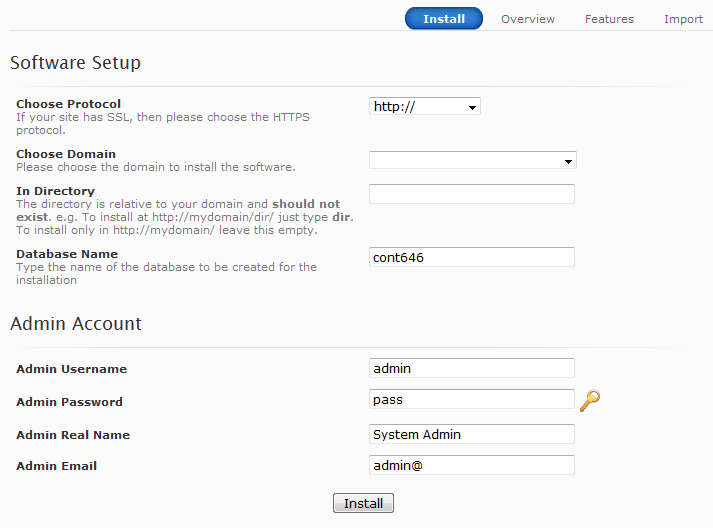
Task: Click the In Directory label
Action: (x=55, y=191)
